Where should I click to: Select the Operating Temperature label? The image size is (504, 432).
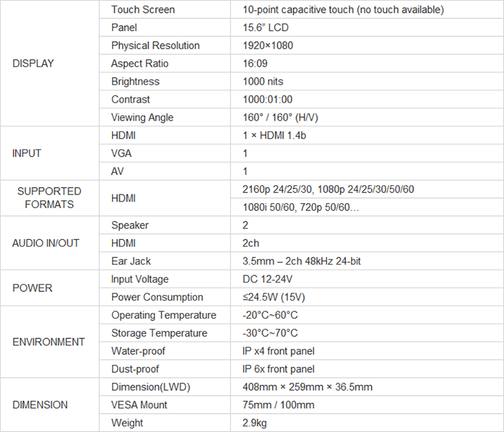[x=164, y=315]
